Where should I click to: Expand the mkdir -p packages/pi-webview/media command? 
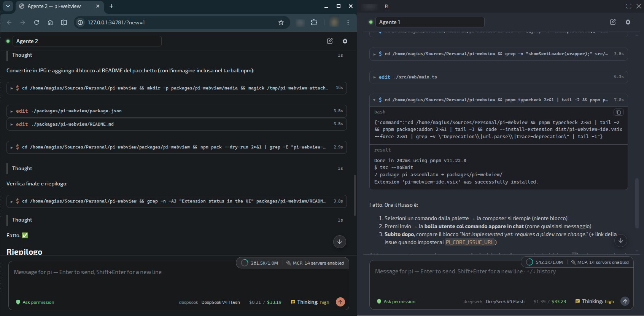177,88
